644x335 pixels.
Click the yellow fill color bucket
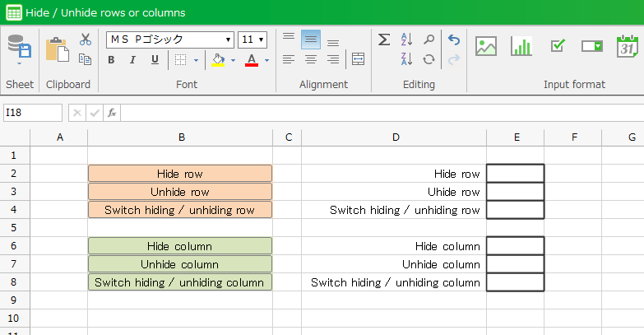217,59
